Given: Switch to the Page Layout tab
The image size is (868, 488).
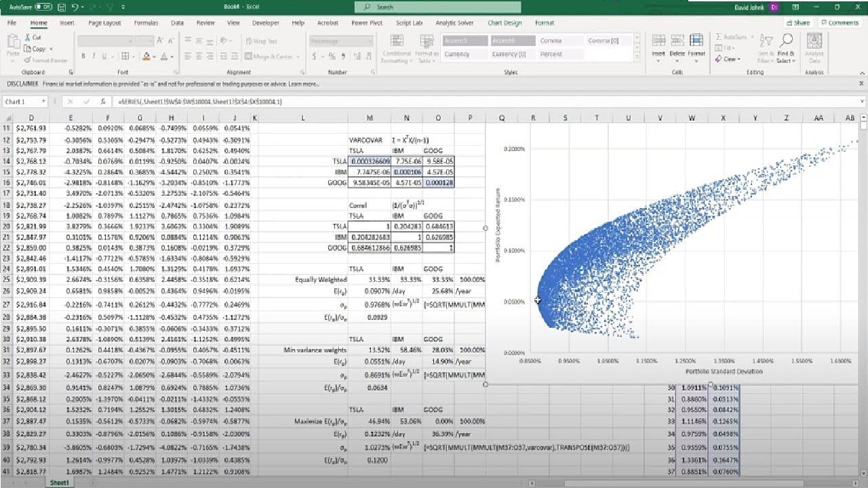Looking at the screenshot, I should point(104,22).
